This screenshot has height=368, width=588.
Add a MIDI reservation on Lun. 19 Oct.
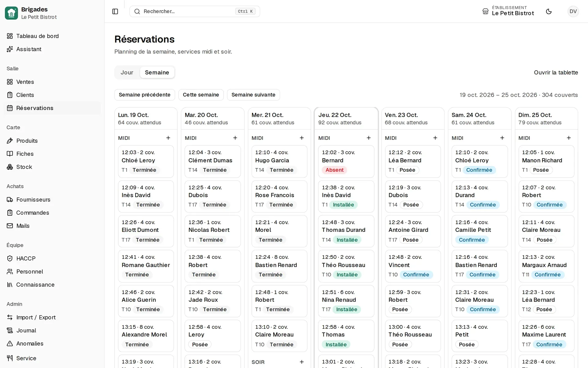coord(168,138)
